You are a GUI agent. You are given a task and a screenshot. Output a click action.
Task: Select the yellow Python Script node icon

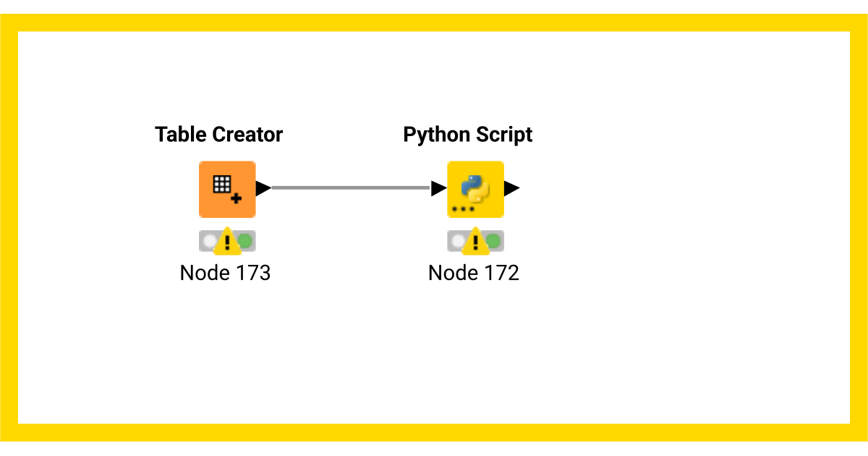click(475, 189)
